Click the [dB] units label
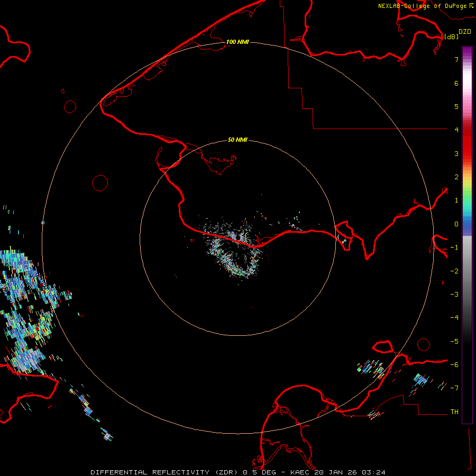This screenshot has height=476, width=476. [452, 36]
